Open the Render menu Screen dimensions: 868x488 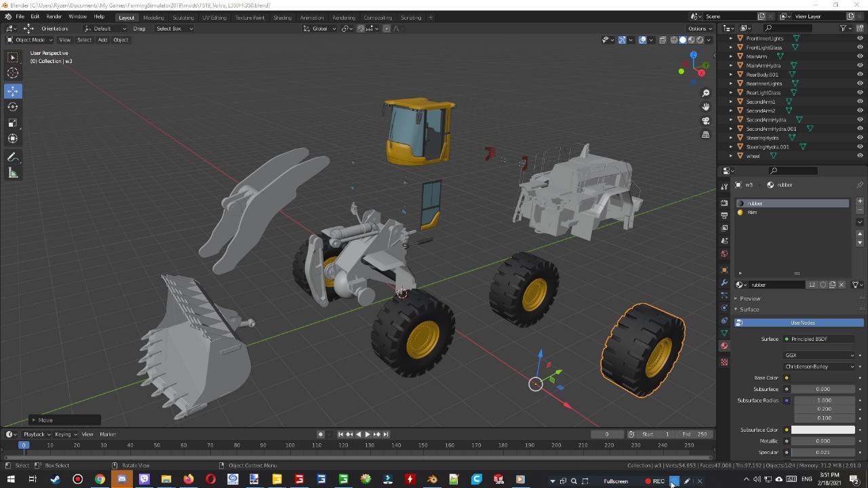[54, 17]
